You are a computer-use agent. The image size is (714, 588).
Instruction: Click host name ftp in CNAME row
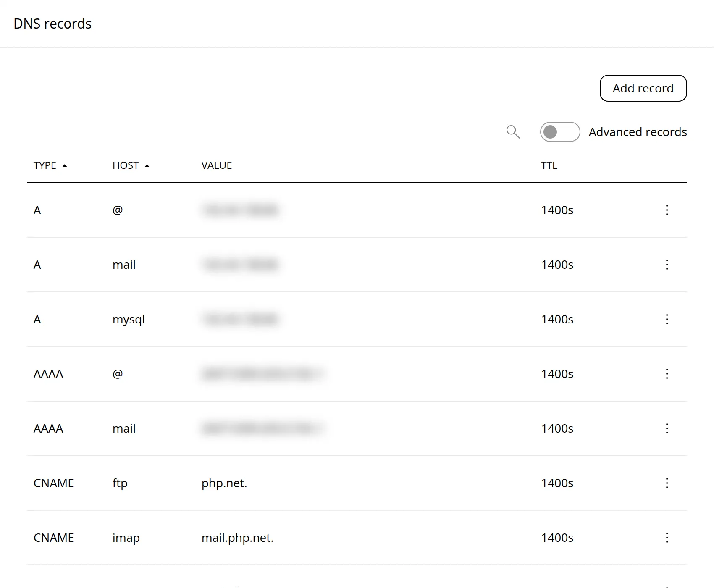click(120, 483)
